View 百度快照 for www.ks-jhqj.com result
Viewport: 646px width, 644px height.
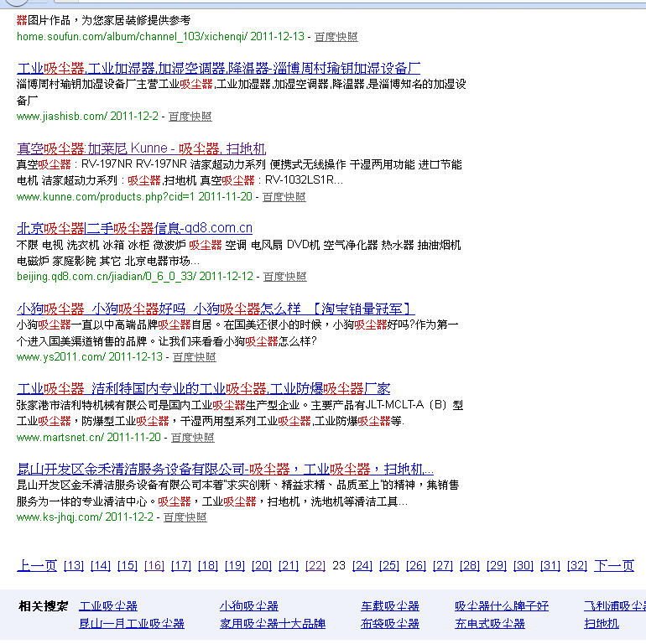coord(185,517)
